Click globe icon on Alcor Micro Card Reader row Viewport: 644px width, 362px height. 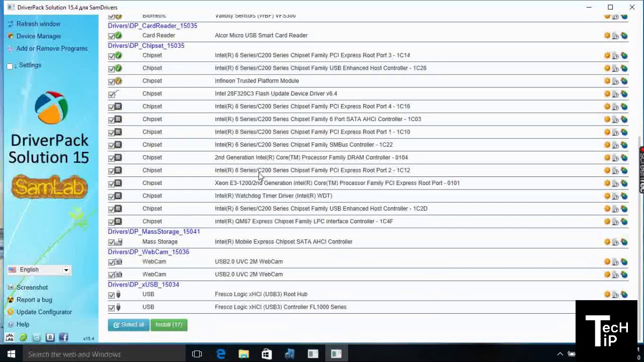coord(624,36)
